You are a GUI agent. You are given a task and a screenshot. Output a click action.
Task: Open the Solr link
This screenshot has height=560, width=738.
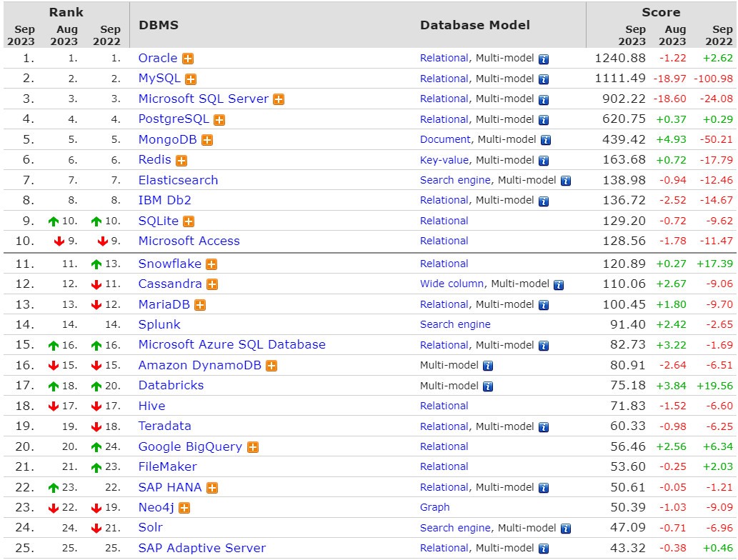[150, 528]
